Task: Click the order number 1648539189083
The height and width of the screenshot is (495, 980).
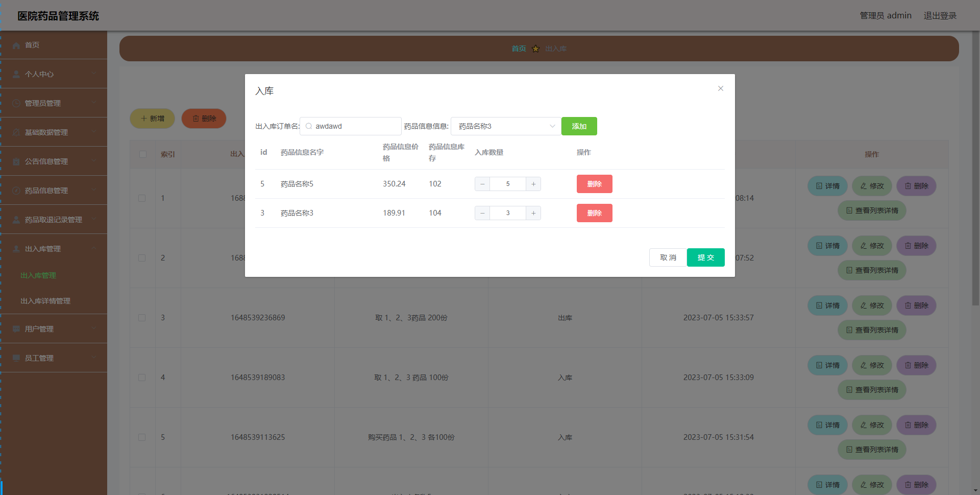Action: click(258, 378)
